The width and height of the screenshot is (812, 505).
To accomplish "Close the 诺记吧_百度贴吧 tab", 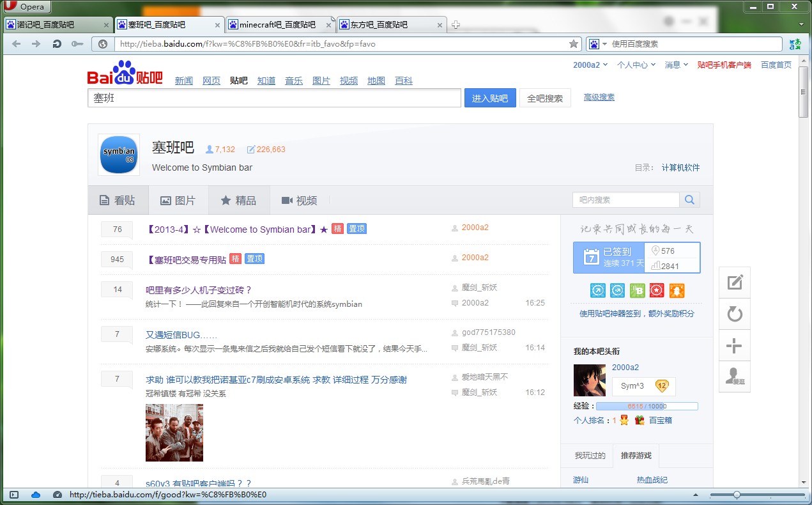I will pyautogui.click(x=106, y=25).
